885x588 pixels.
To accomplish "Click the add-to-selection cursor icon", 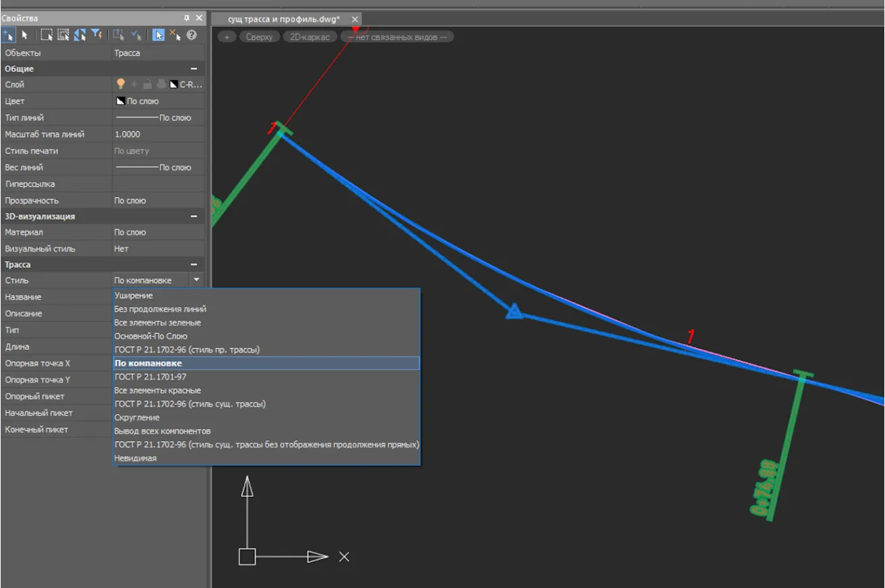I will (x=9, y=35).
